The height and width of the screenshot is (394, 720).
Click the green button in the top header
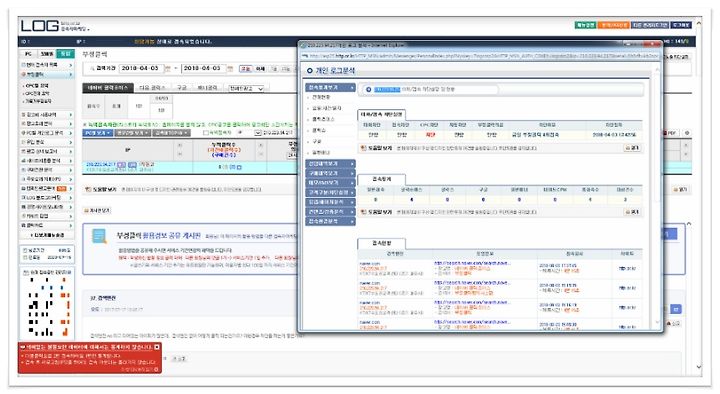(x=585, y=25)
